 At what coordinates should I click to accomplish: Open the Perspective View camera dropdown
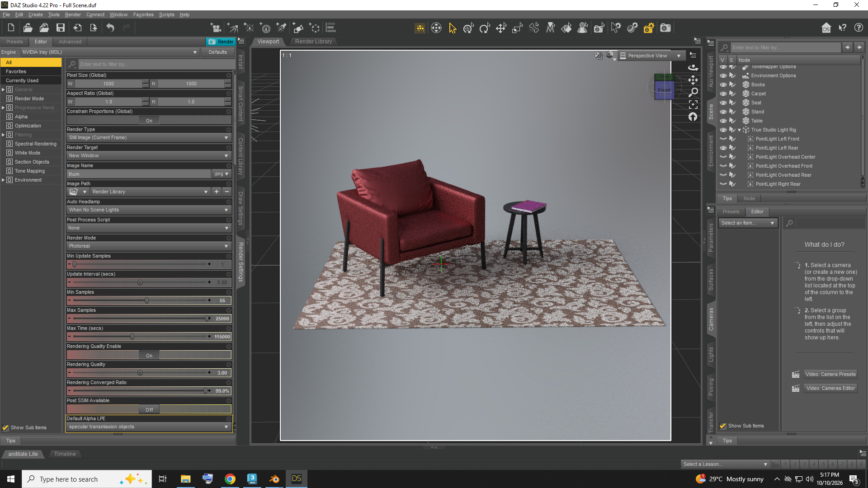(651, 56)
